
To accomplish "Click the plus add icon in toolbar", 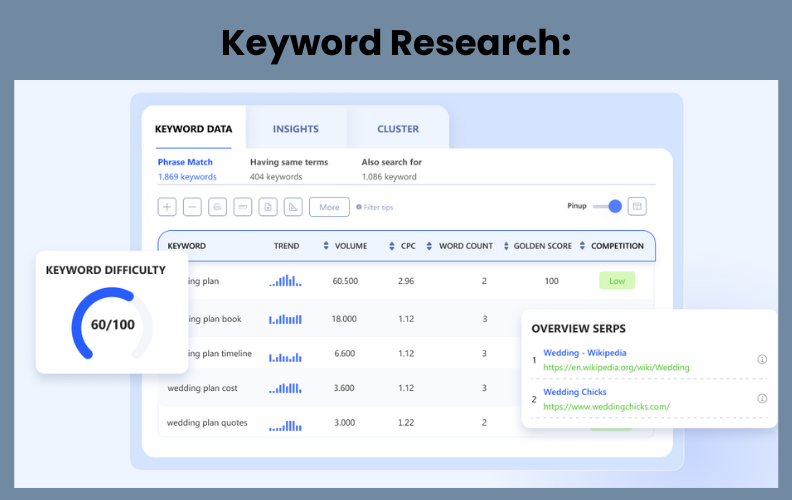I will (167, 207).
